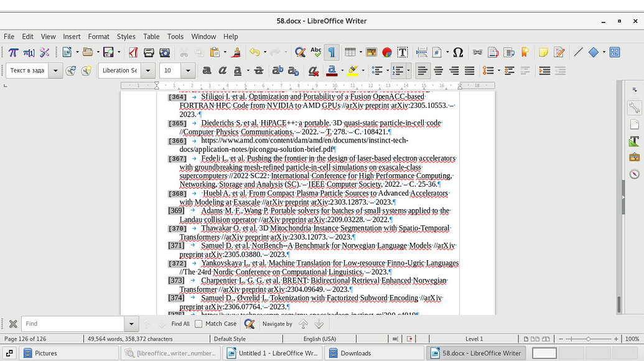644x361 pixels.
Task: Insert a comment
Action: 545,52
